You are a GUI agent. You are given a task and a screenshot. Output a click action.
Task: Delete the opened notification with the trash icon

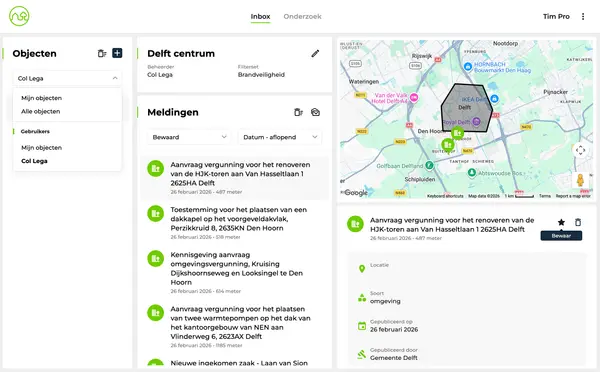point(578,222)
